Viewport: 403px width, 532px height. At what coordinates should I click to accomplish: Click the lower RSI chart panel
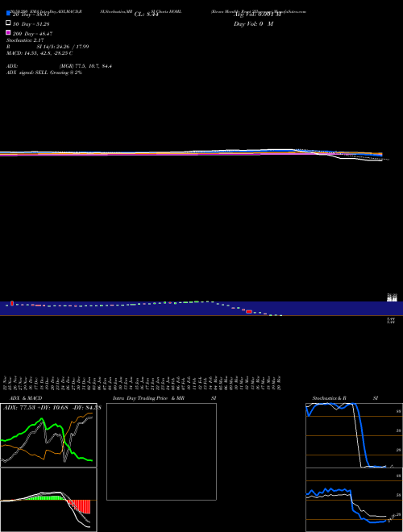354,500
